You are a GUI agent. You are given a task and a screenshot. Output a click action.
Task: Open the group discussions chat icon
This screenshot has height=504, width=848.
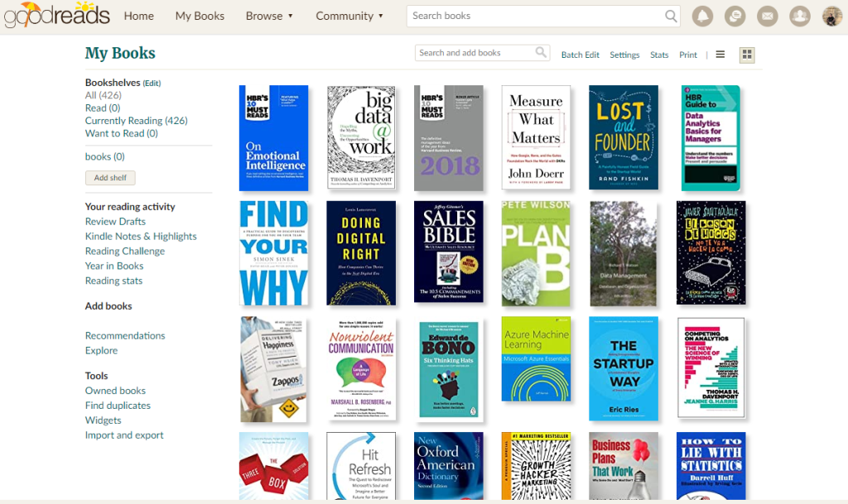(x=735, y=17)
